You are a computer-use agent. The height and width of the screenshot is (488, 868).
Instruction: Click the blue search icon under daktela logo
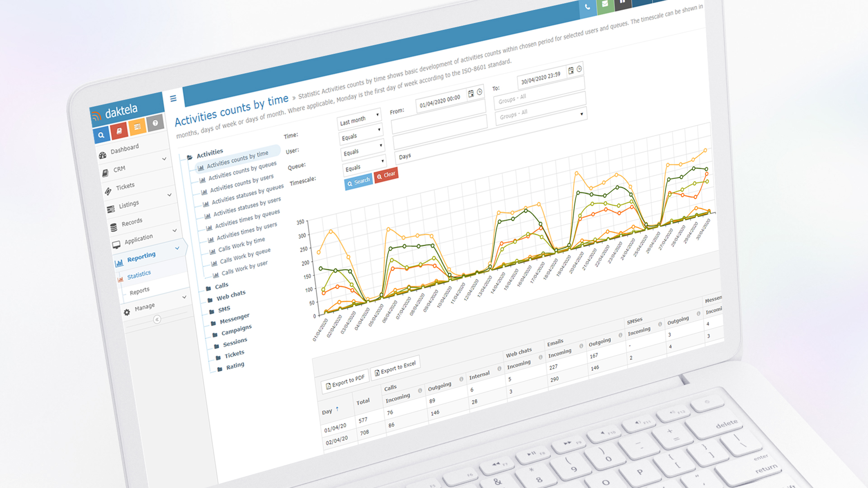(101, 135)
